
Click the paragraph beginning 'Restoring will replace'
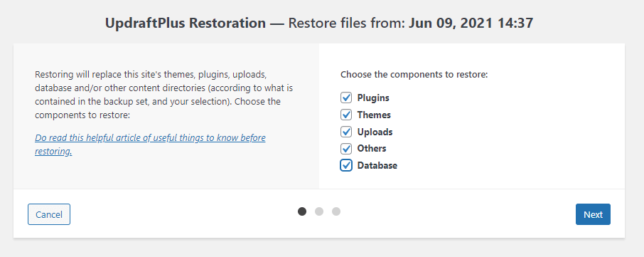point(164,95)
